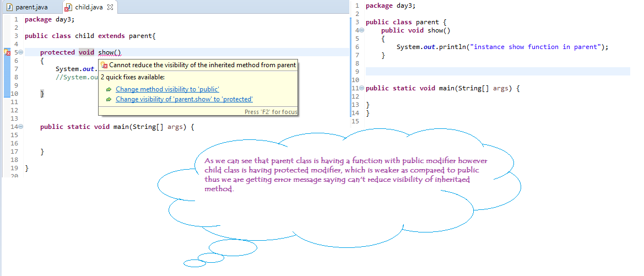Screen dimensions: 644x276
Task: Collapse the main method fold at line 14
Action: [20, 127]
